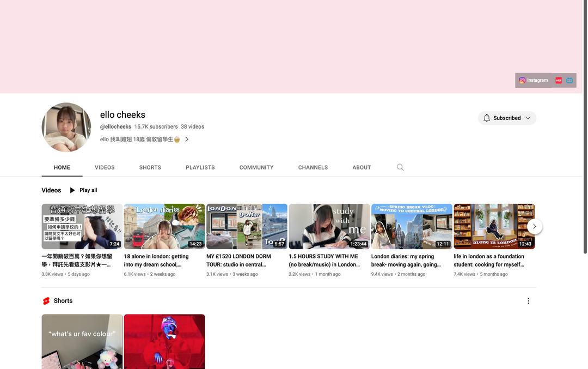Image resolution: width=588 pixels, height=369 pixels.
Task: Click the '15.7K subscribers' text
Action: [x=156, y=127]
